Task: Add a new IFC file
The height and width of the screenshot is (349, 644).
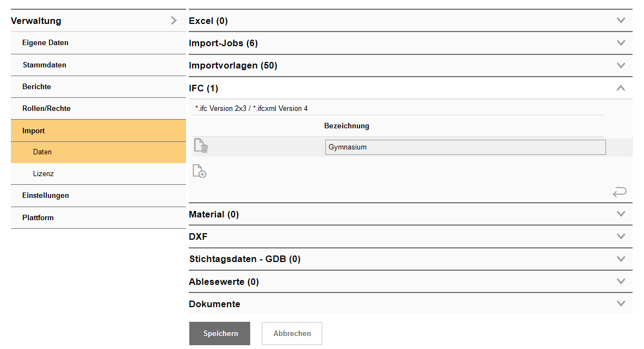Action: tap(200, 171)
